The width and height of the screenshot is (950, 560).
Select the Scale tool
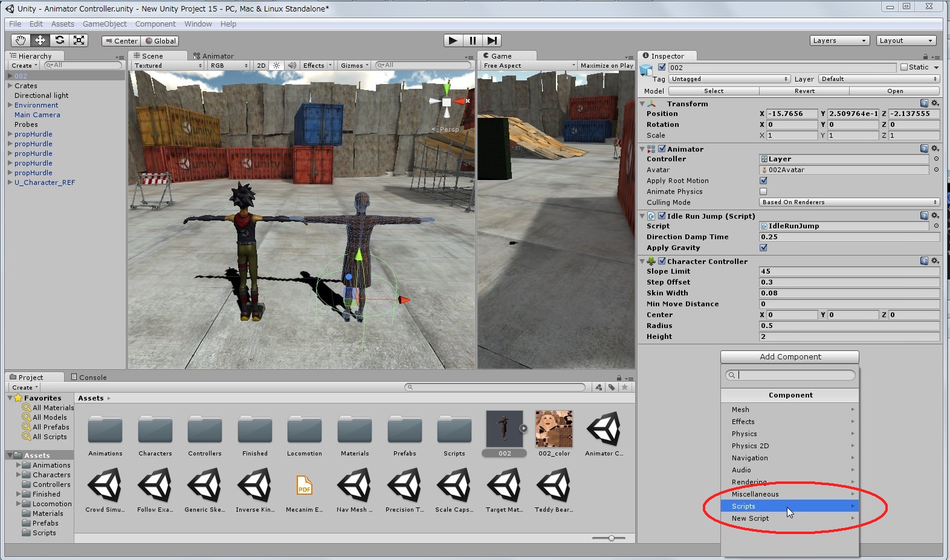click(79, 40)
